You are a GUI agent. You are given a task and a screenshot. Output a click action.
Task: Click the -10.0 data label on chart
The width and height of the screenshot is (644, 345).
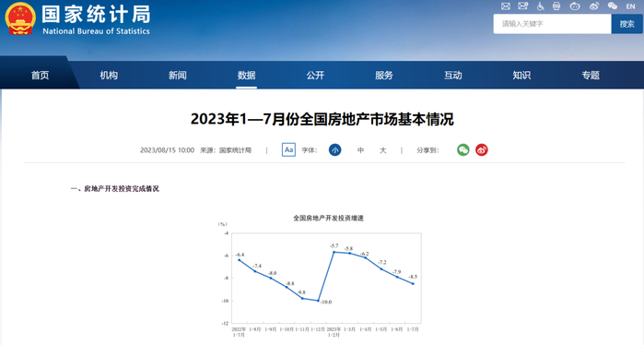pyautogui.click(x=325, y=302)
